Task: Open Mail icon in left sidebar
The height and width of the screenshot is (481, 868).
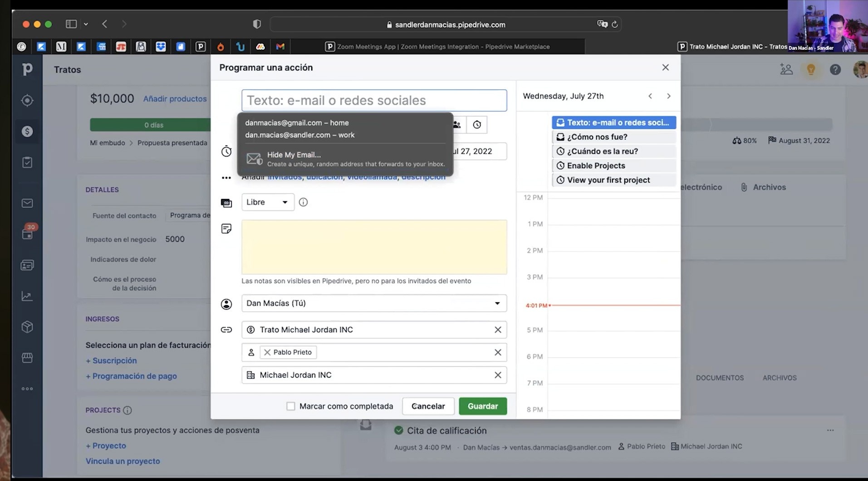Action: (x=27, y=203)
